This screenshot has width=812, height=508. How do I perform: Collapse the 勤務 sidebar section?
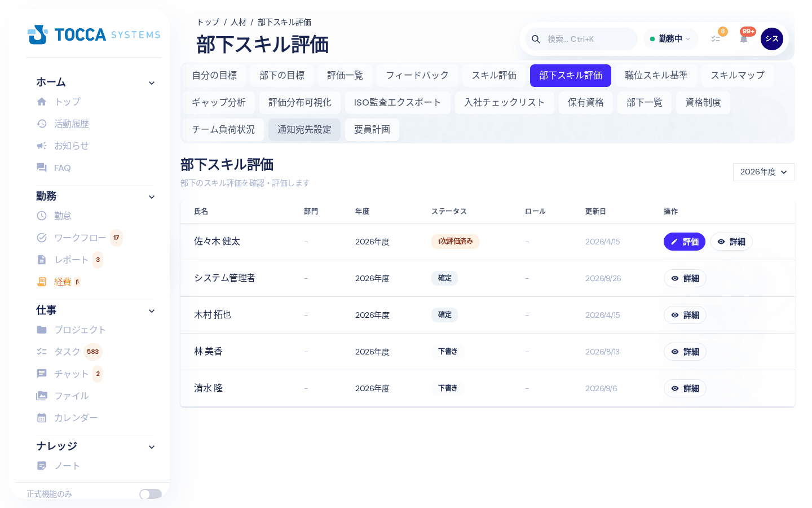coord(152,197)
